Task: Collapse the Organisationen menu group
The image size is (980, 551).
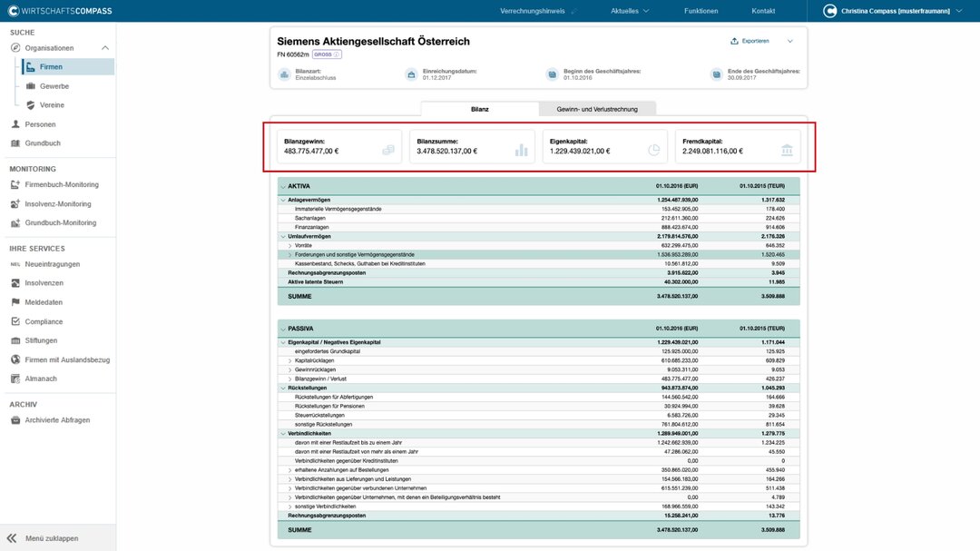Action: 105,48
